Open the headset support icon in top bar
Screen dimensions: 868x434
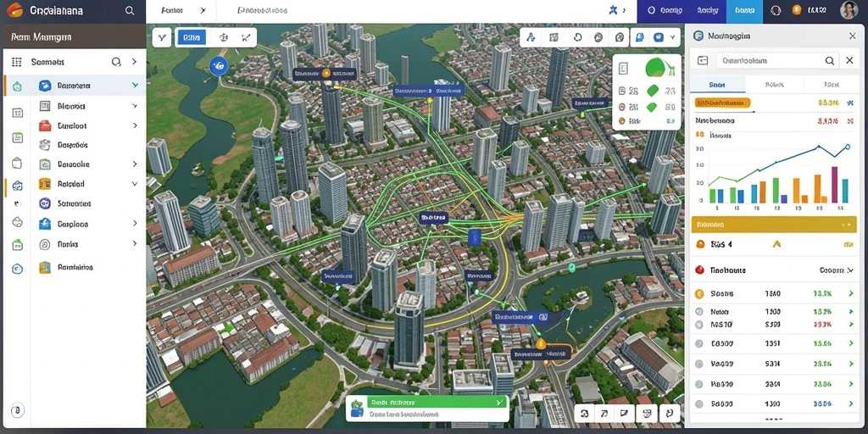776,10
